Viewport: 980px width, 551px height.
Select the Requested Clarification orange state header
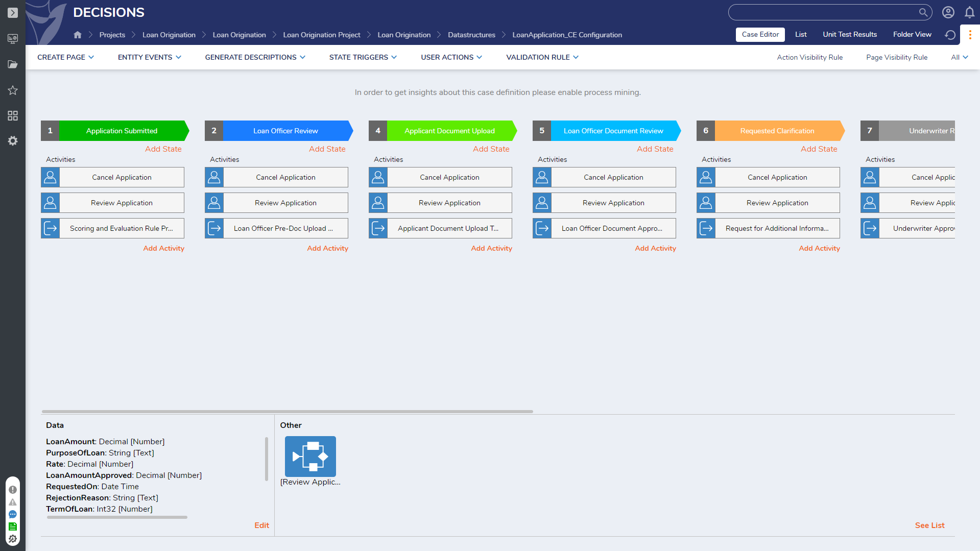[777, 131]
